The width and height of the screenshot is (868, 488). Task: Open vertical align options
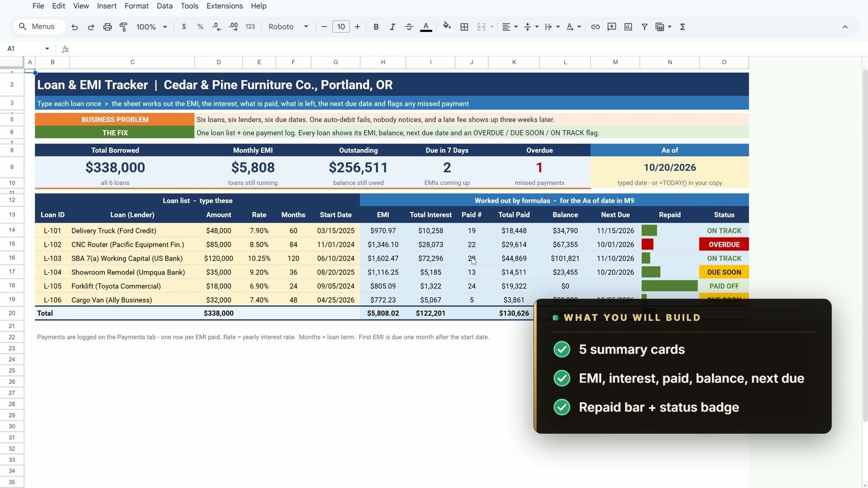pyautogui.click(x=531, y=27)
